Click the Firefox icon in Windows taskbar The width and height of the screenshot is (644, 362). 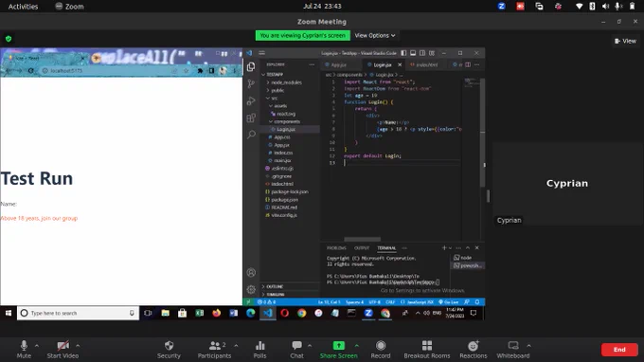(217, 313)
